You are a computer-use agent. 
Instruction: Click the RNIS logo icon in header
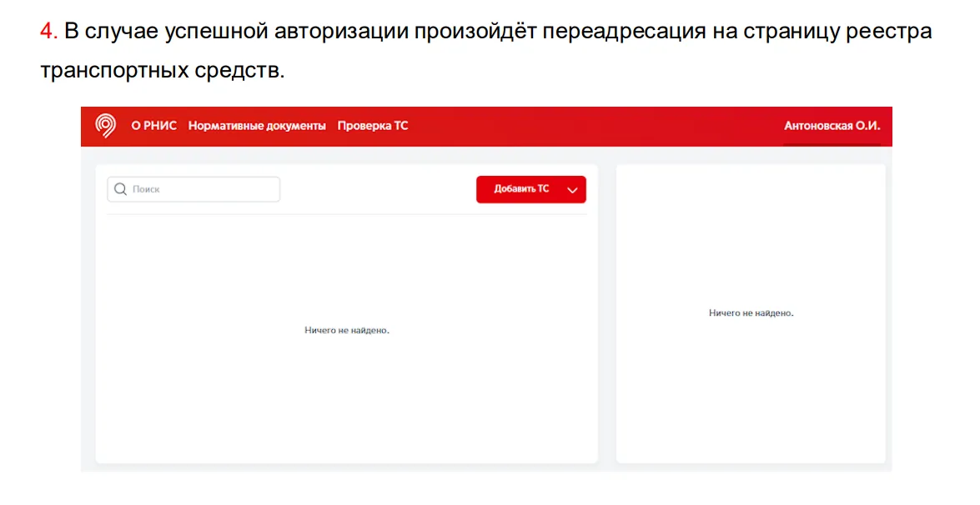(x=105, y=126)
